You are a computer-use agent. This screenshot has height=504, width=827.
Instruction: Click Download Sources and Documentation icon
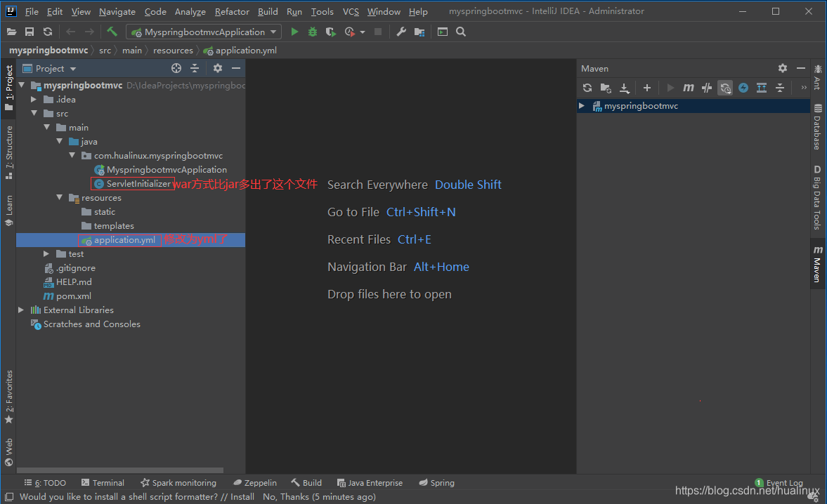pos(625,88)
